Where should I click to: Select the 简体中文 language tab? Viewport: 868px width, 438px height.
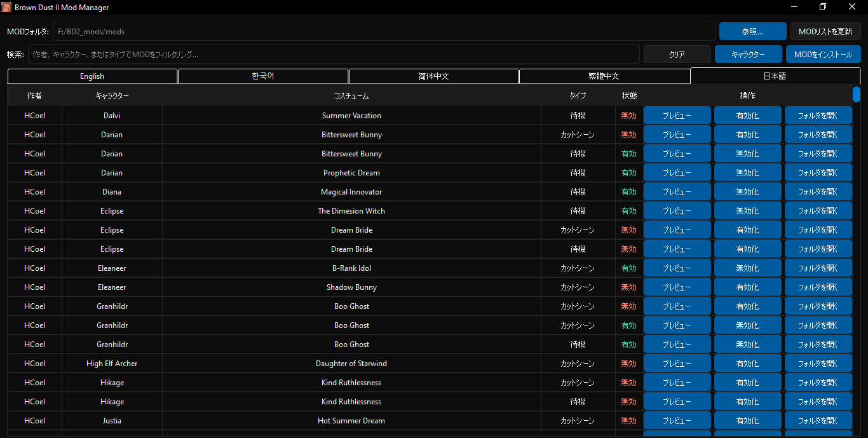(433, 76)
